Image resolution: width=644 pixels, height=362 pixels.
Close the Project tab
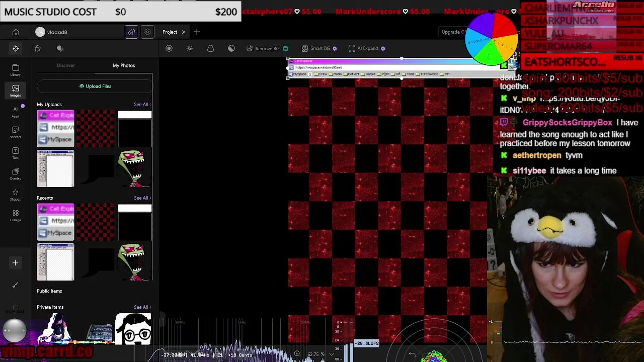pos(184,32)
